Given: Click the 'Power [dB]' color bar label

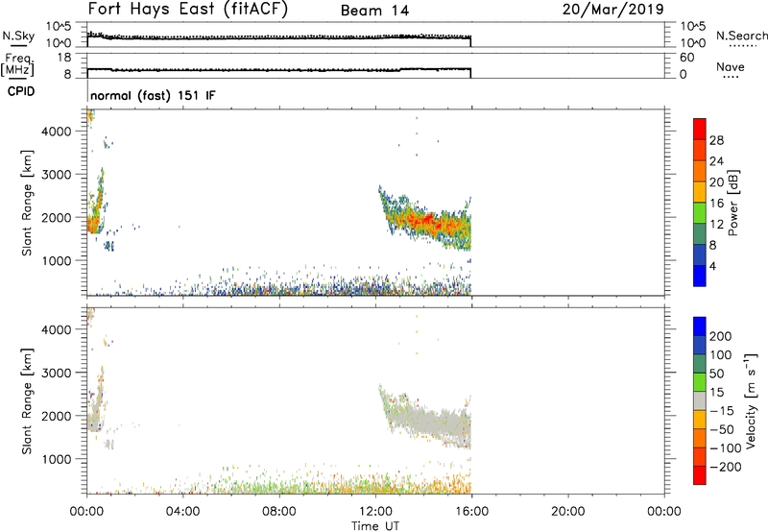Looking at the screenshot, I should coord(732,203).
